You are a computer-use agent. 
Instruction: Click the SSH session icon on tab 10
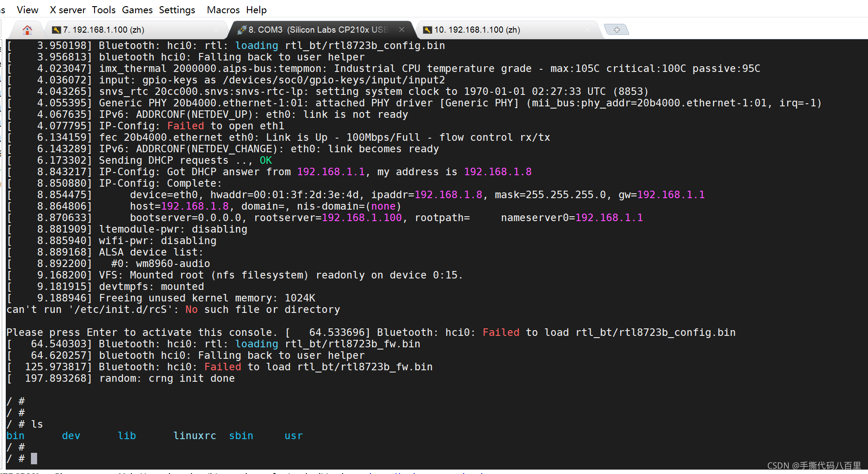pos(427,30)
